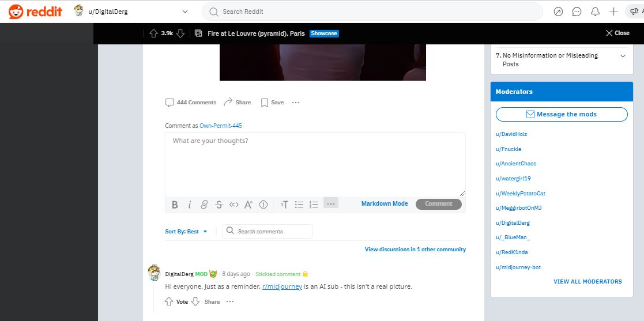644x321 pixels.
Task: Click into the Search comments field
Action: click(268, 232)
